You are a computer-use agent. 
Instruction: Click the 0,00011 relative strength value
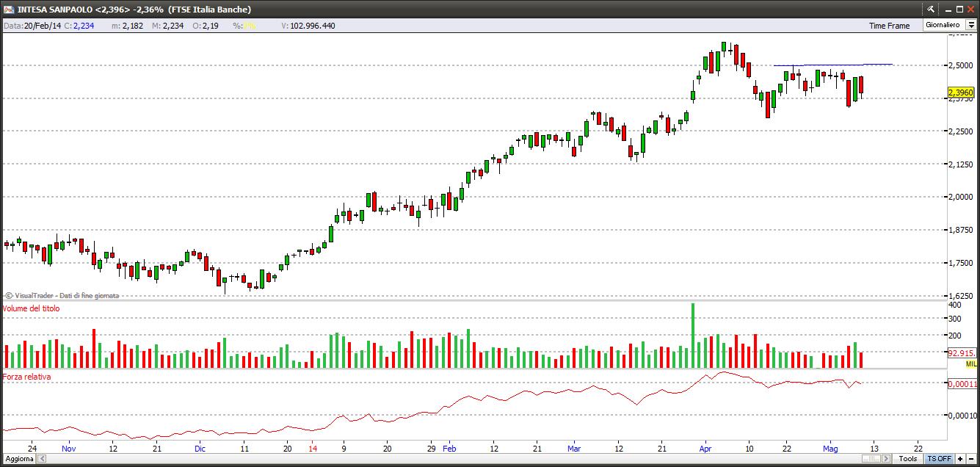coord(962,383)
